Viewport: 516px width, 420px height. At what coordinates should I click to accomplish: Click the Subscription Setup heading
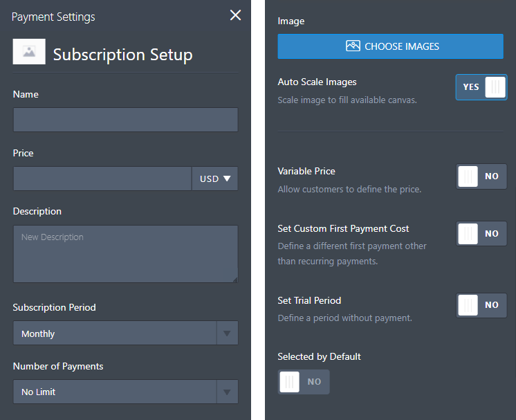coord(122,55)
